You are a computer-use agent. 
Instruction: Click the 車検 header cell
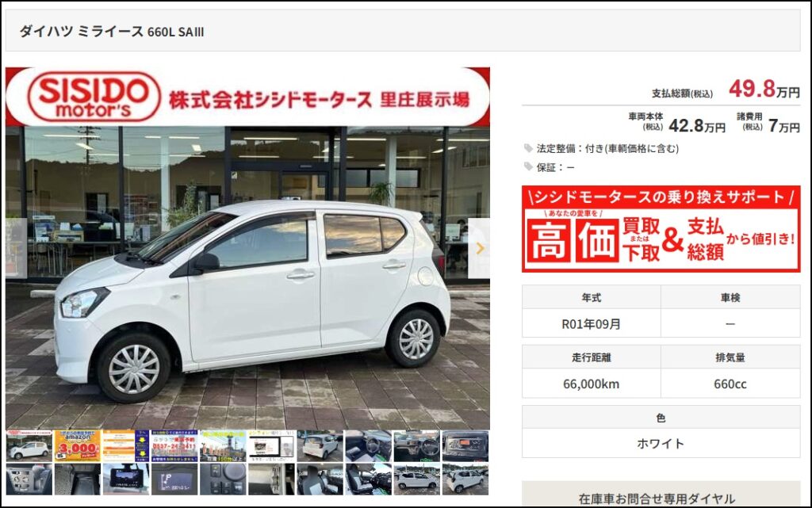[x=730, y=297]
